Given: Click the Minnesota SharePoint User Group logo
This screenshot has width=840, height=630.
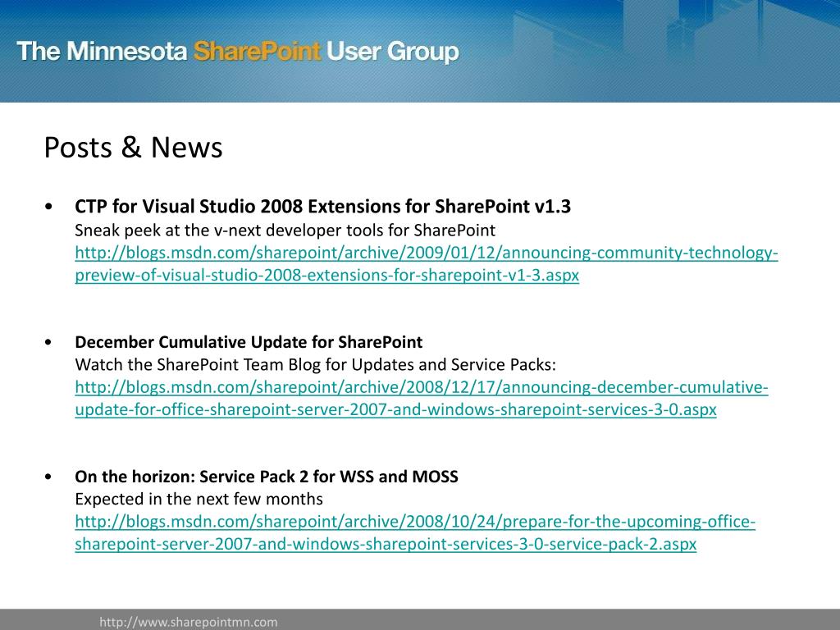Looking at the screenshot, I should [x=238, y=52].
